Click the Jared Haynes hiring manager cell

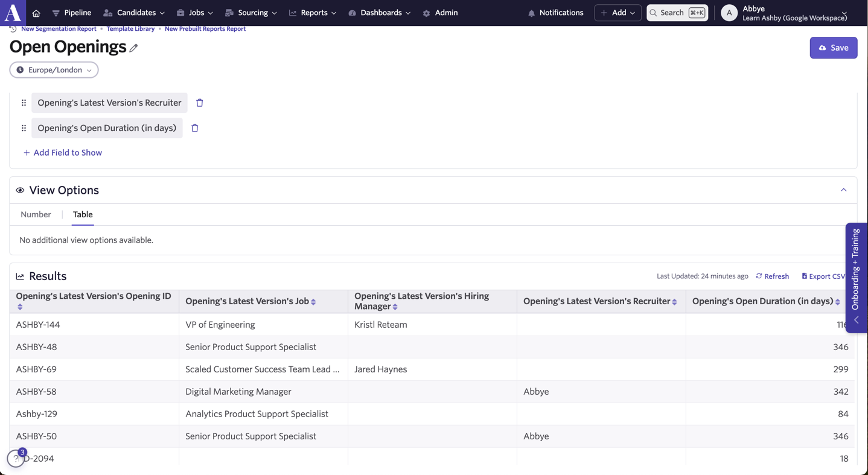pos(432,369)
